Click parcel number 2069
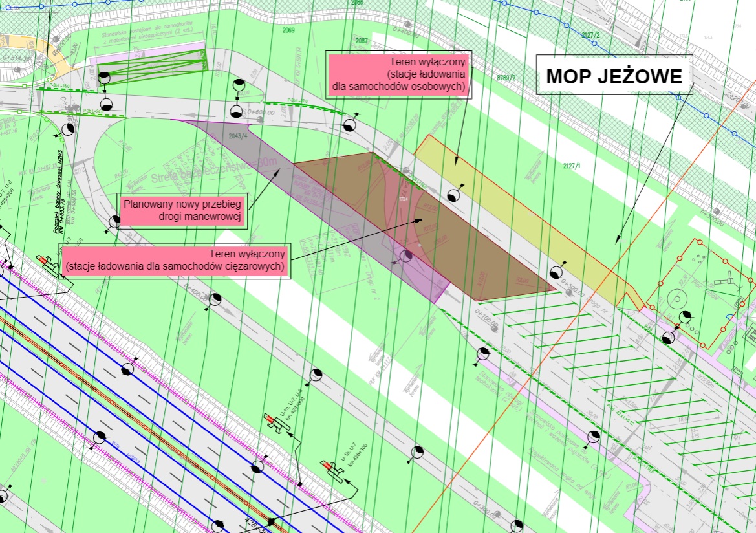Viewport: 756px width, 533px height. click(x=288, y=30)
